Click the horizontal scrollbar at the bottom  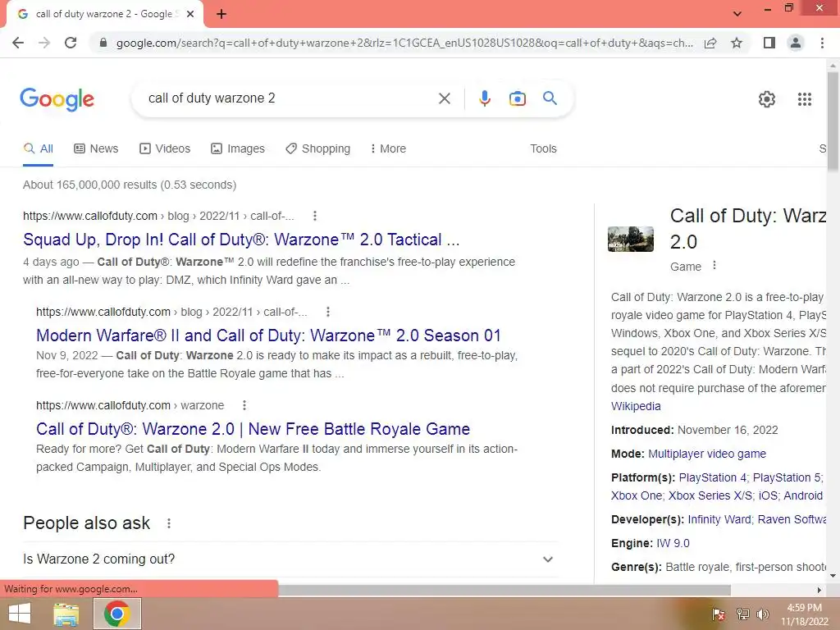tap(504, 590)
